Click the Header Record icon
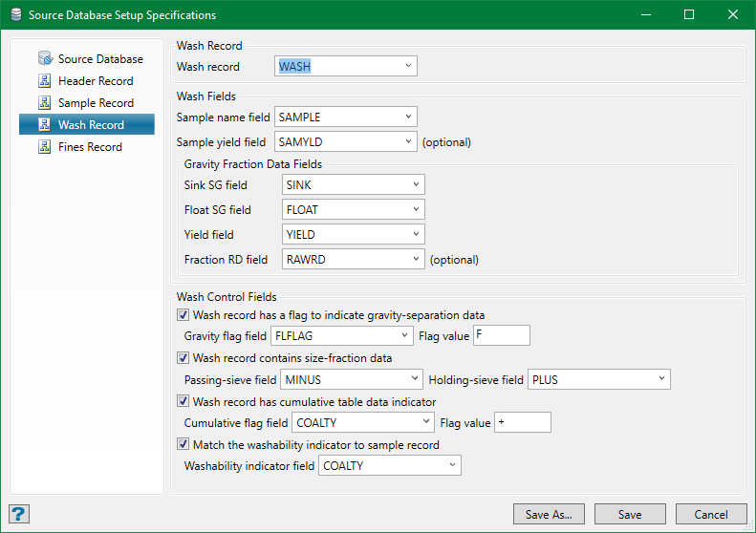 point(44,81)
